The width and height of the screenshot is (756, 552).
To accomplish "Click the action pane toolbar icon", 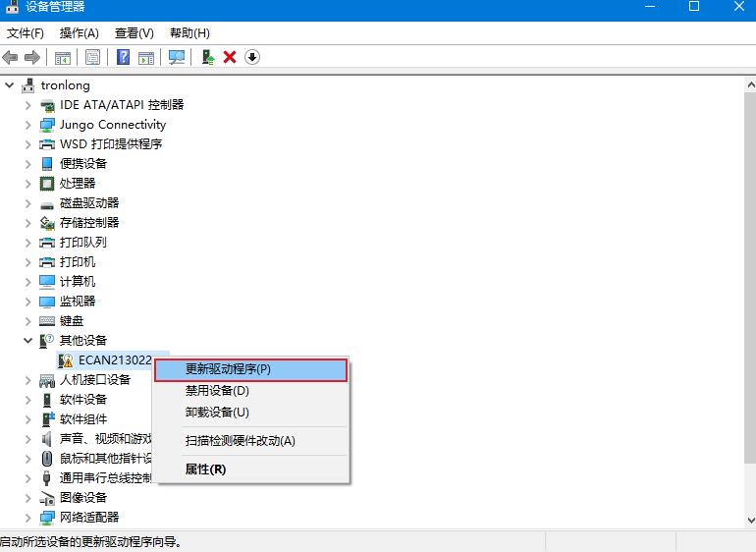I will tap(146, 57).
